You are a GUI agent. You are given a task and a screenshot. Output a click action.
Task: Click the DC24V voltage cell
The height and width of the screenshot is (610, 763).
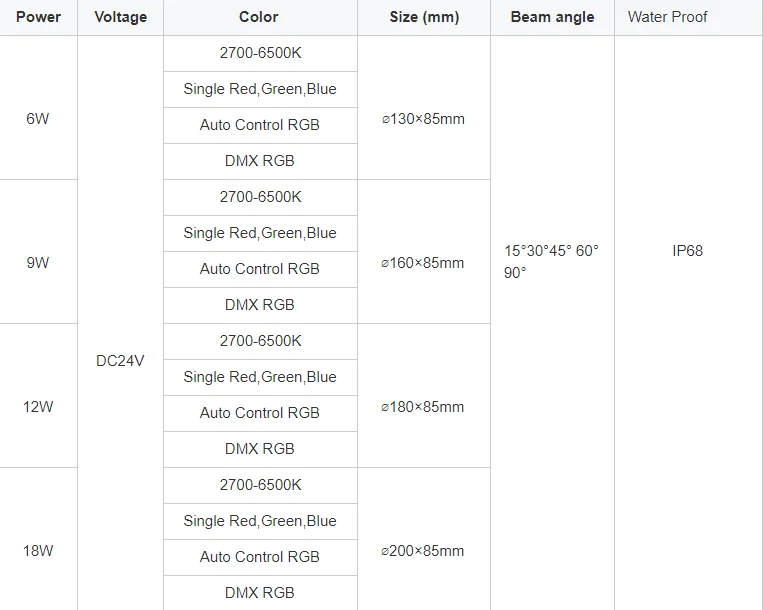(120, 361)
